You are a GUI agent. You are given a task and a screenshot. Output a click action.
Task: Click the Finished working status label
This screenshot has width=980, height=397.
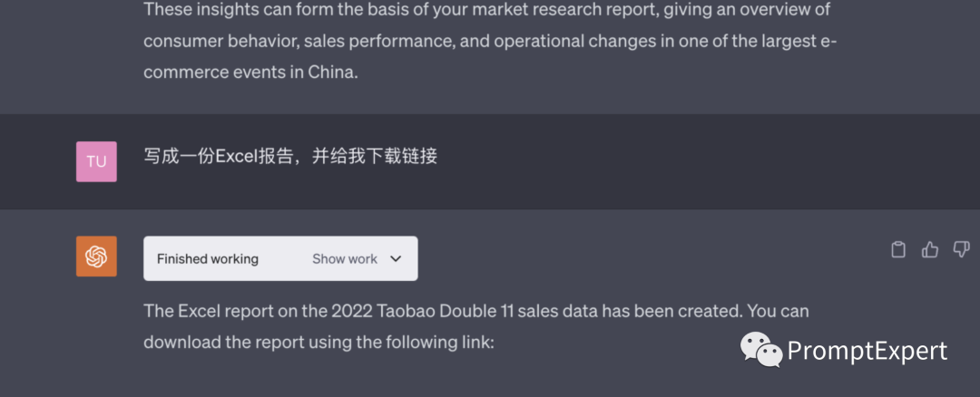tap(208, 258)
